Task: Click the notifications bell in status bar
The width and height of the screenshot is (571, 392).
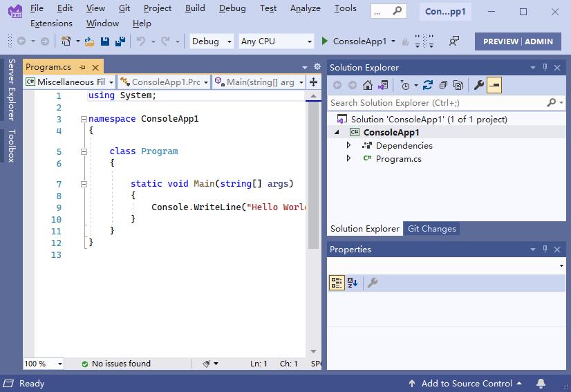Action: (x=541, y=384)
